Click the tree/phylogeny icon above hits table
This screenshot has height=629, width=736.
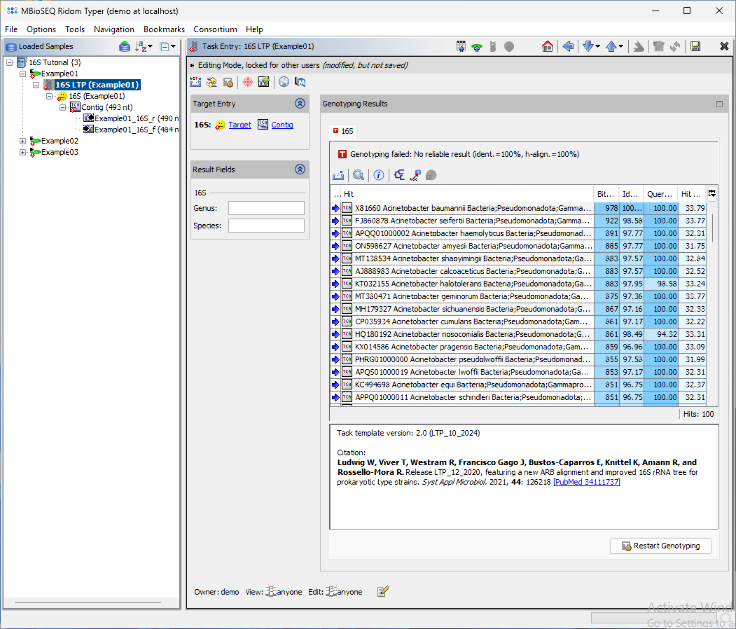click(x=399, y=175)
